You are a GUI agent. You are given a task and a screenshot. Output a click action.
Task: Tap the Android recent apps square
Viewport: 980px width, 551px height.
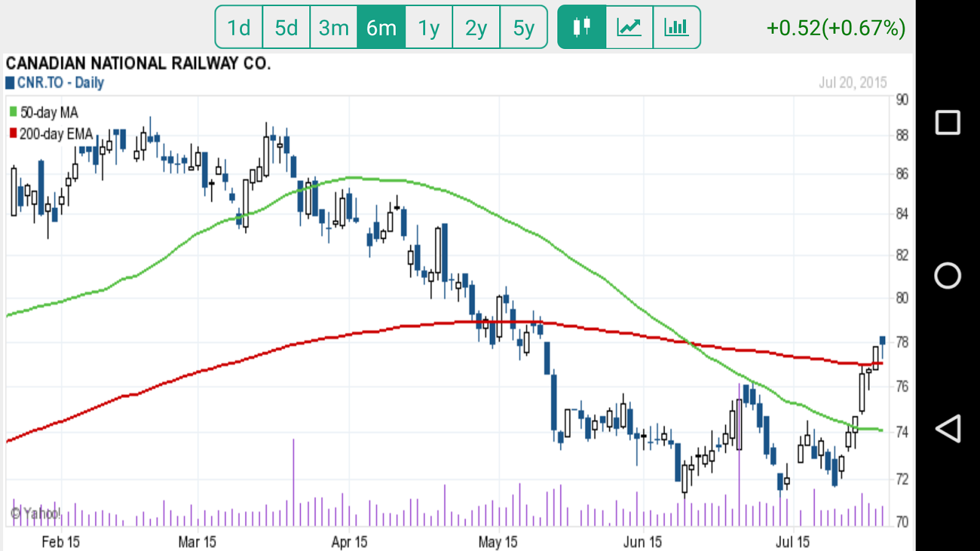click(x=948, y=122)
